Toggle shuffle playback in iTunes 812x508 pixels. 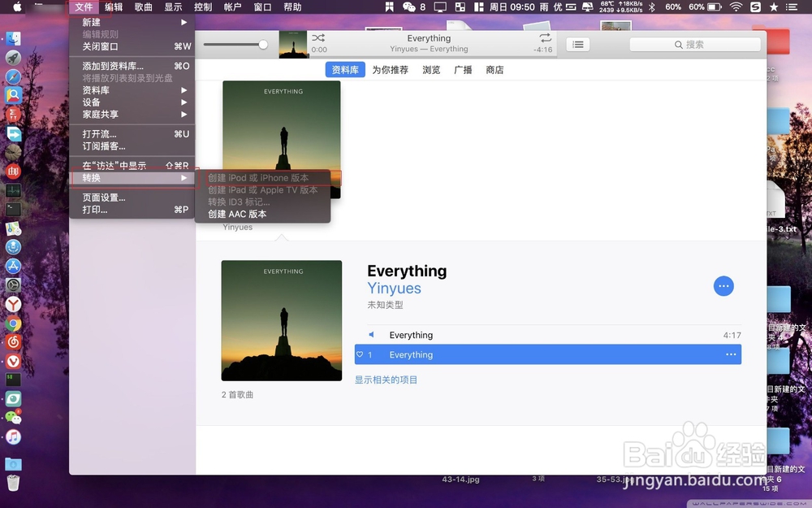(318, 38)
